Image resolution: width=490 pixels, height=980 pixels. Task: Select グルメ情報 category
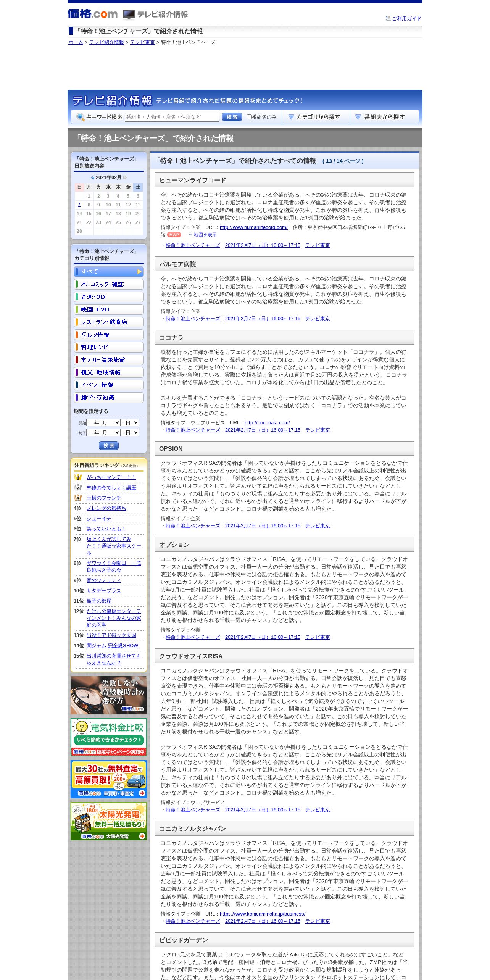pos(109,334)
